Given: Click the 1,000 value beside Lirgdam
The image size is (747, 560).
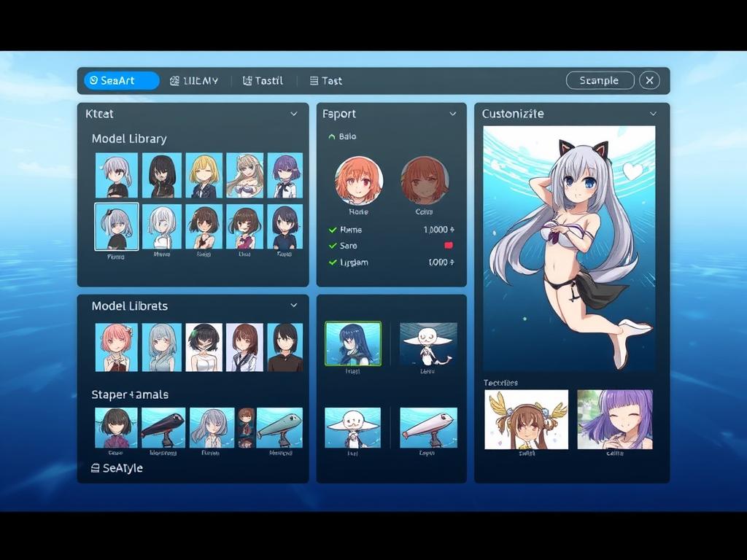Looking at the screenshot, I should click(441, 262).
